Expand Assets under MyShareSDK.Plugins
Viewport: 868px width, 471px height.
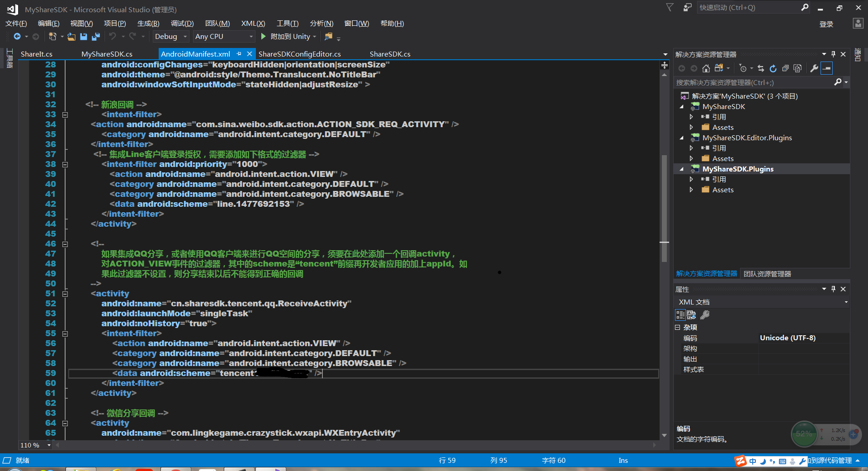(691, 190)
